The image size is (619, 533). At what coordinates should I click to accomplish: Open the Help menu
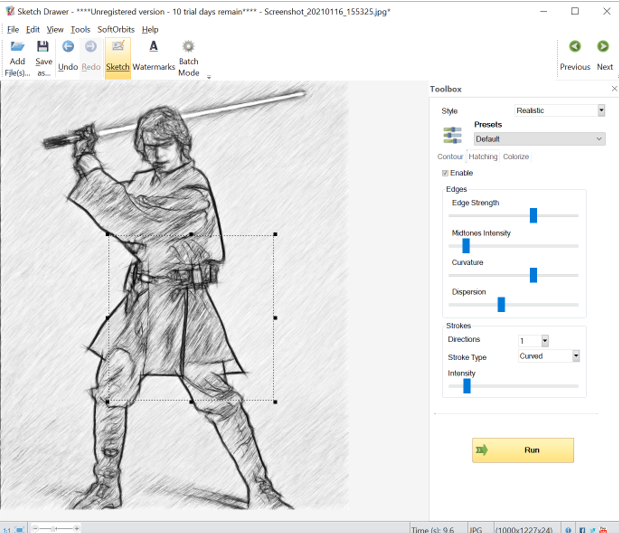(150, 30)
